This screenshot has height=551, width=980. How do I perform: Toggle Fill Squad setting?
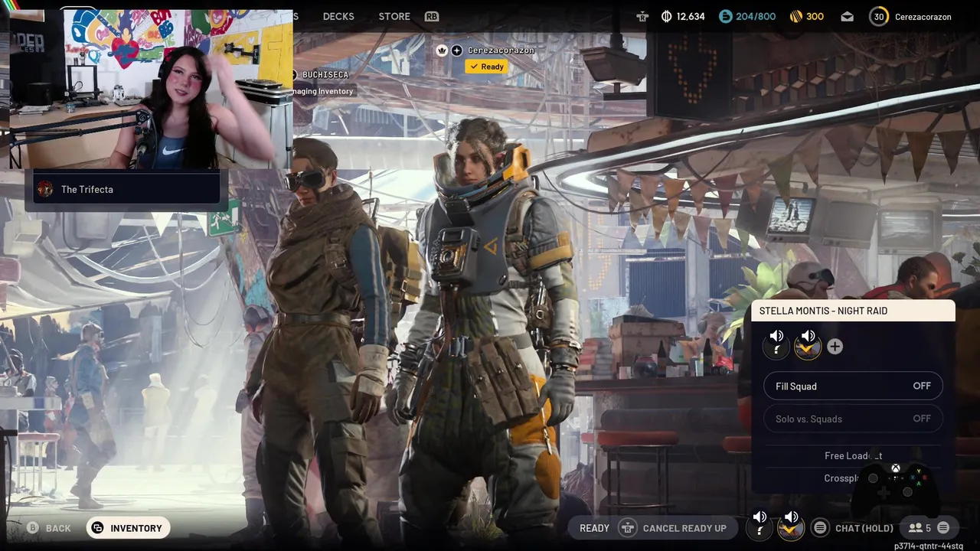click(853, 386)
